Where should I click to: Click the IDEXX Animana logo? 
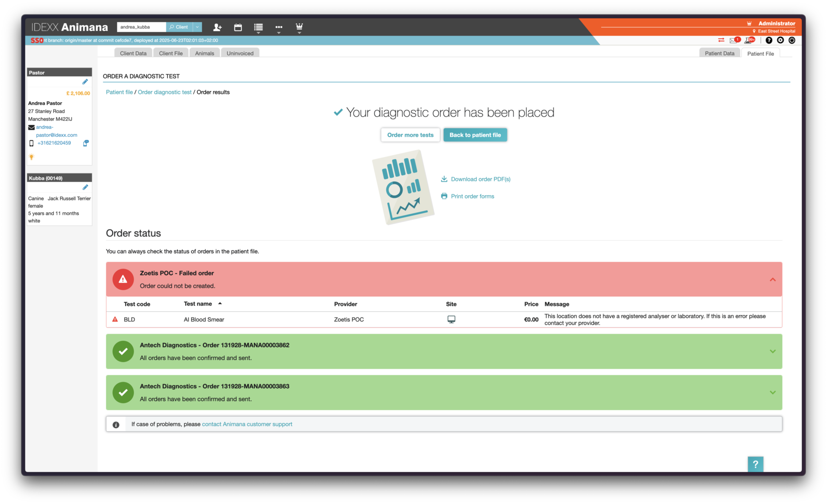(70, 27)
